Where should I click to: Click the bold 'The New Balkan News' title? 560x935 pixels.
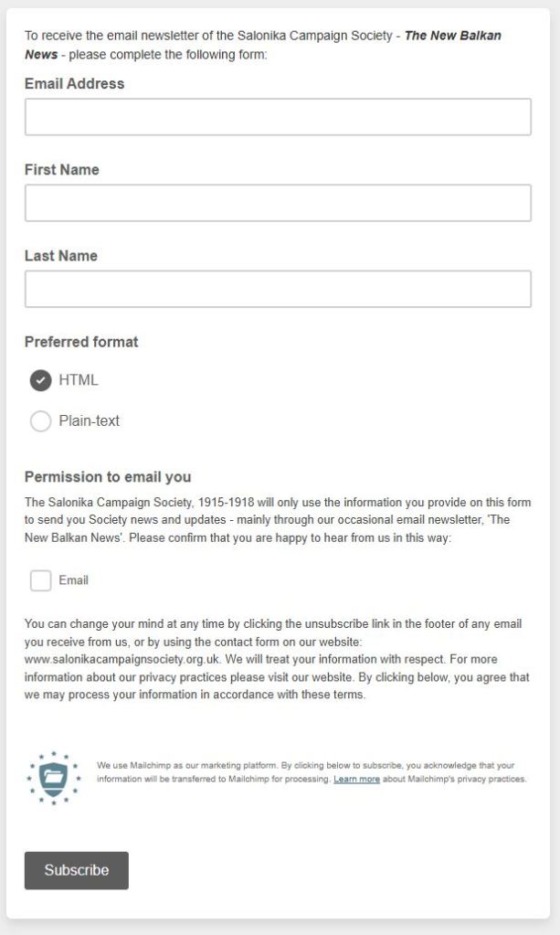[x=451, y=37]
